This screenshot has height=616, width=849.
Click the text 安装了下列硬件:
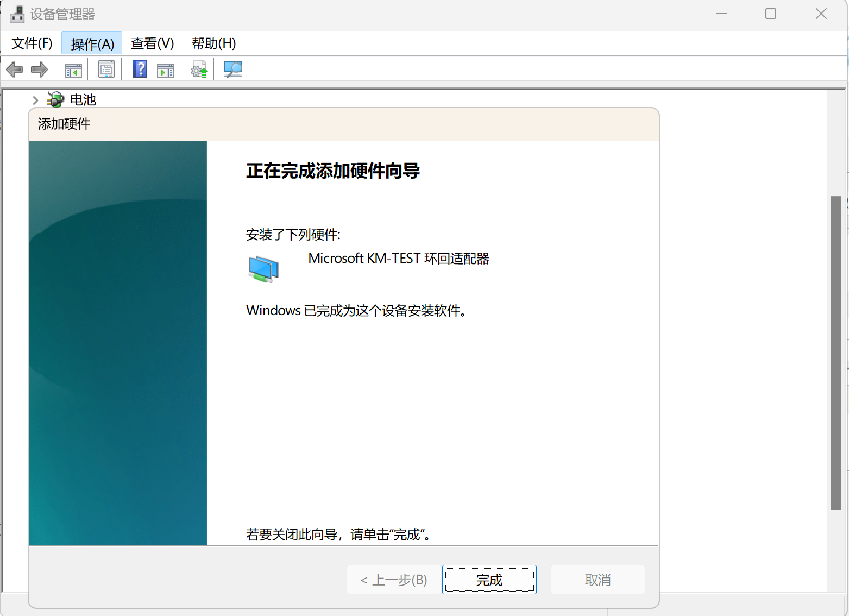click(293, 235)
